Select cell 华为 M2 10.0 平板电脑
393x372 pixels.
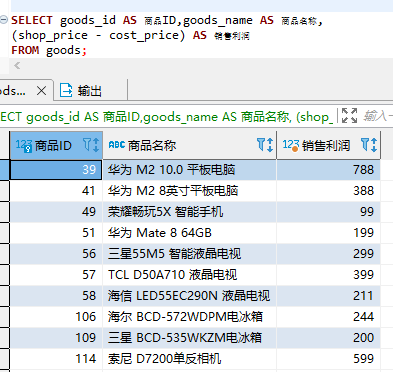[189, 170]
